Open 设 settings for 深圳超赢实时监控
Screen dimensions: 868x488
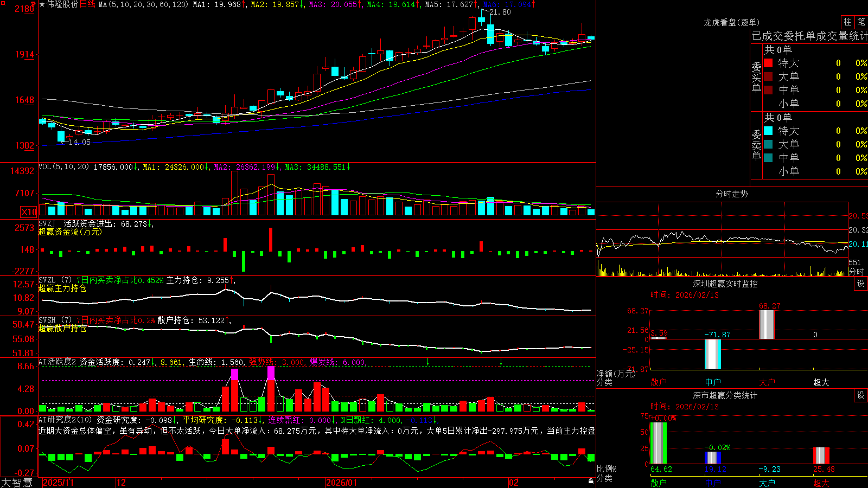tap(861, 284)
